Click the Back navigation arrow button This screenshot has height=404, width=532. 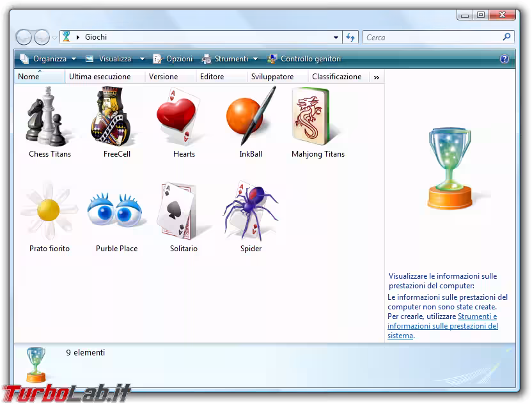coord(24,37)
